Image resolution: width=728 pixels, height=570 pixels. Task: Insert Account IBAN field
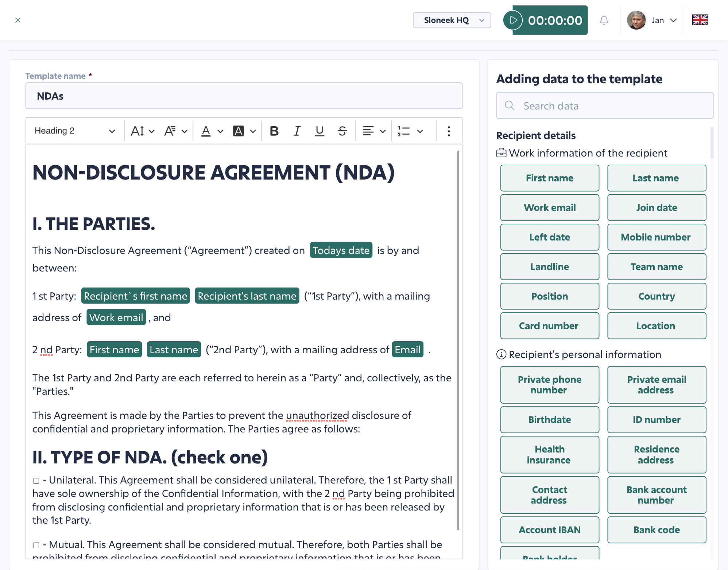(550, 530)
